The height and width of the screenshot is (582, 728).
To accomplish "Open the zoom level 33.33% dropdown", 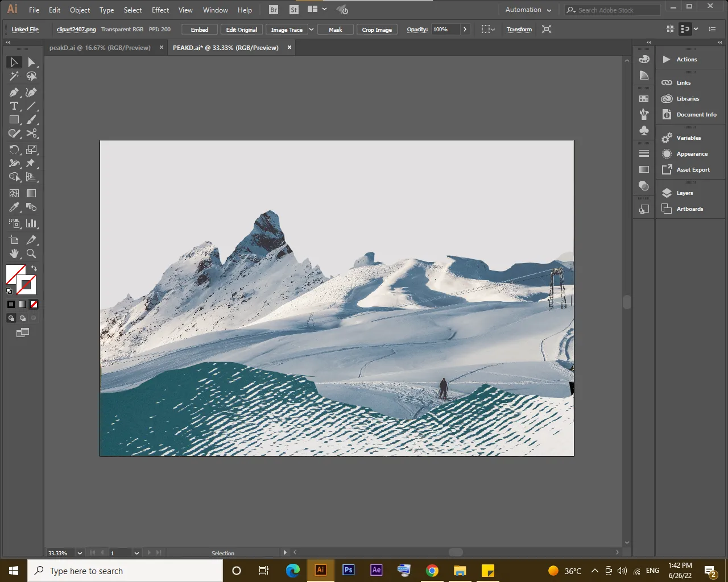I will 80,553.
